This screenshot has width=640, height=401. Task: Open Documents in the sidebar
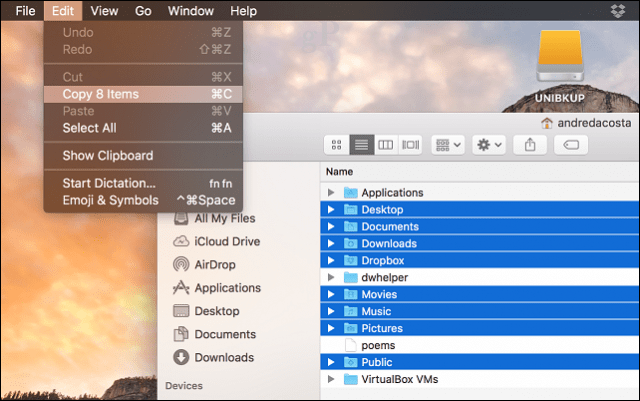(215, 334)
